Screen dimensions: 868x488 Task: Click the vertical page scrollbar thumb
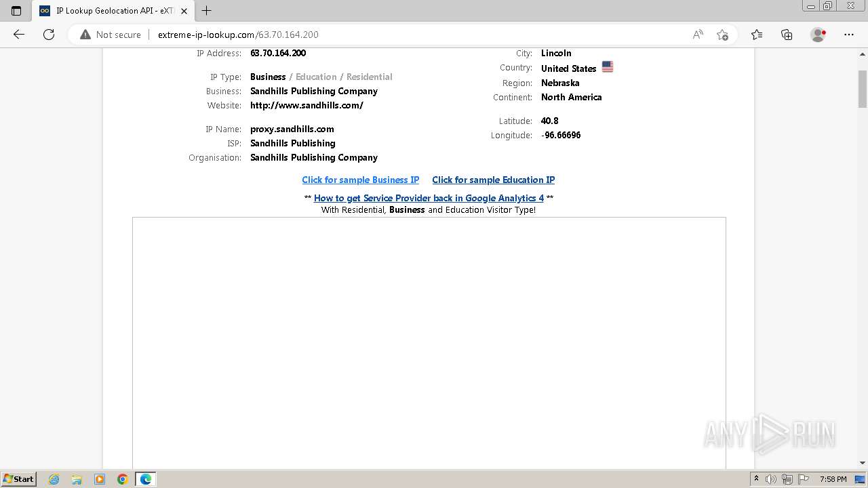pos(863,88)
